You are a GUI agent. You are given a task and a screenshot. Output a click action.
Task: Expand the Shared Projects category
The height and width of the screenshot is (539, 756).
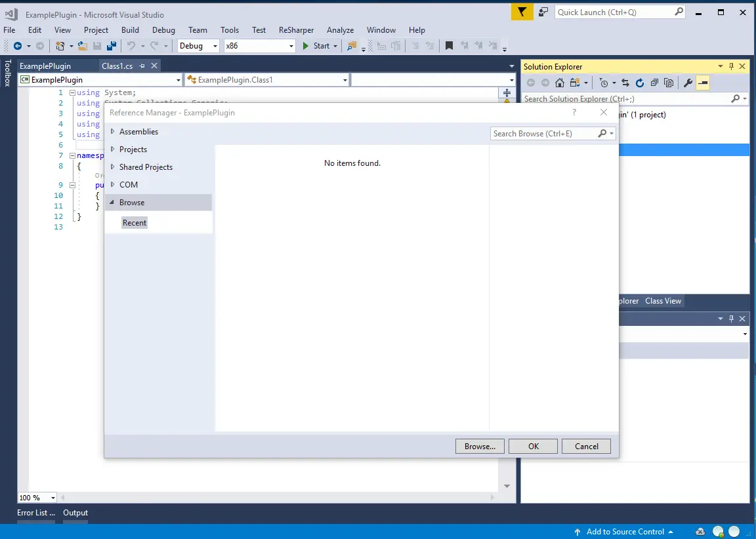[112, 167]
